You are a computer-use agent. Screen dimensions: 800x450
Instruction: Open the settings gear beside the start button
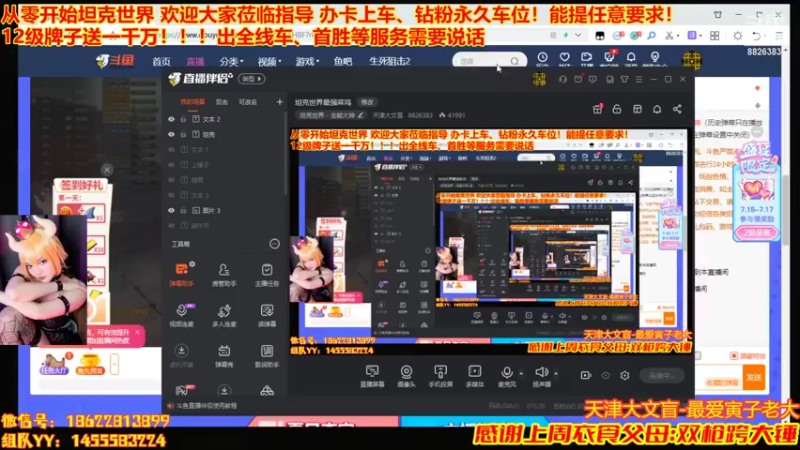pos(624,376)
